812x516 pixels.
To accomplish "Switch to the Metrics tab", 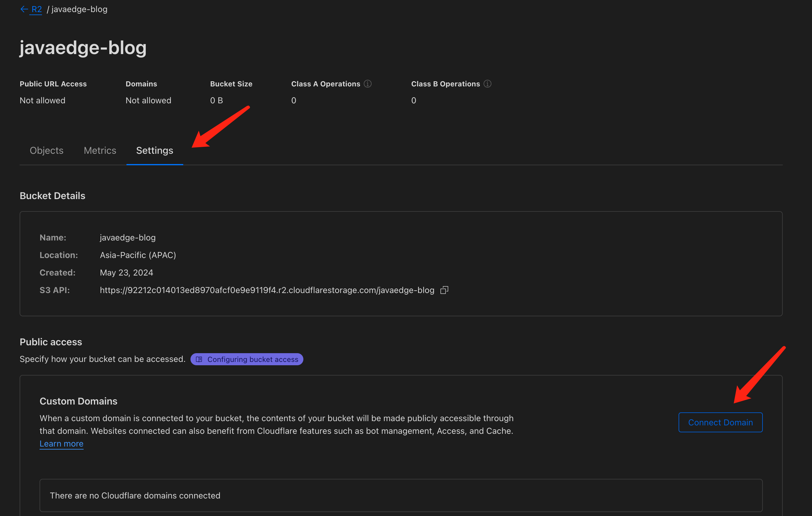I will 100,150.
